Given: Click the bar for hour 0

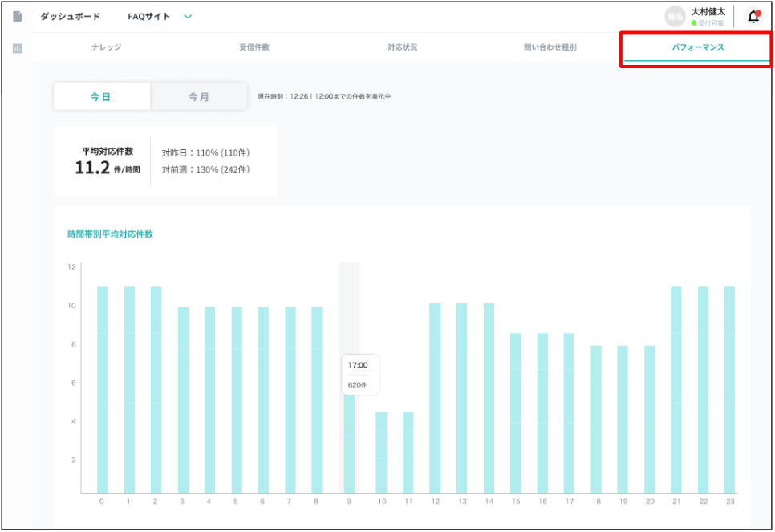Looking at the screenshot, I should point(102,389).
